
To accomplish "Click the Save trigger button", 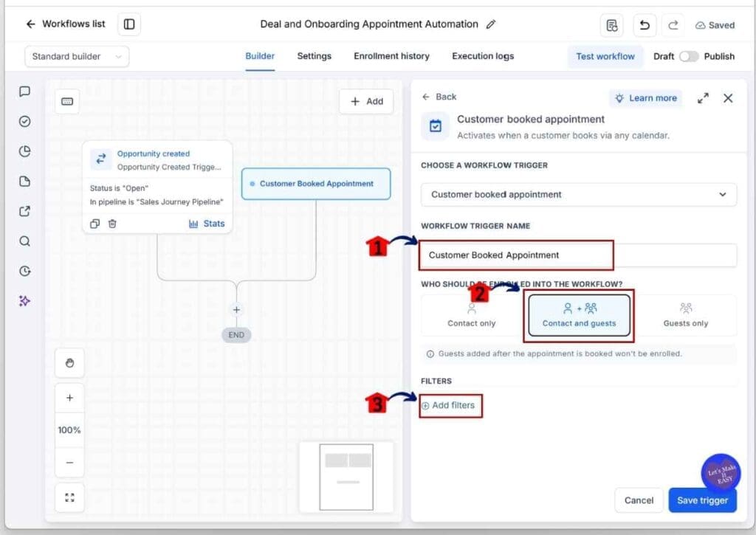I will tap(703, 500).
